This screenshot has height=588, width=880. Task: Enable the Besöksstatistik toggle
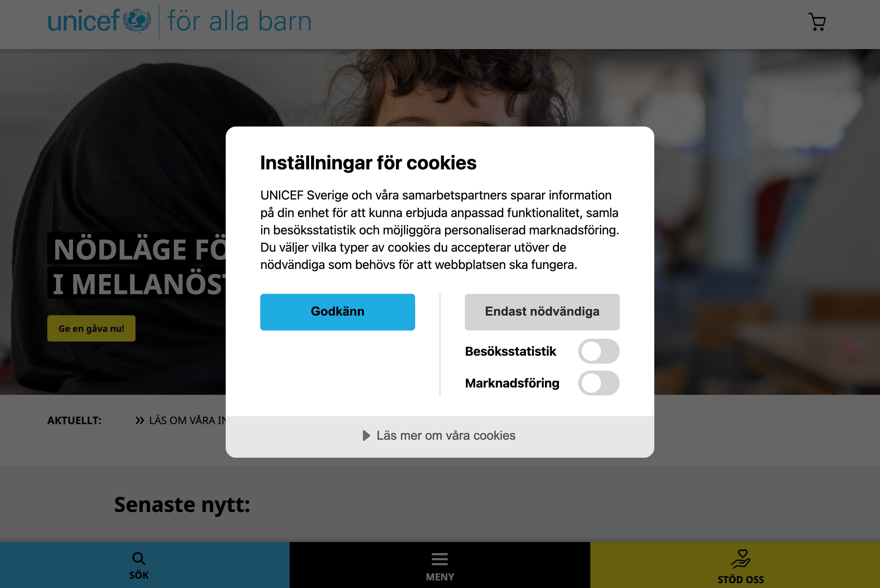[x=598, y=351]
